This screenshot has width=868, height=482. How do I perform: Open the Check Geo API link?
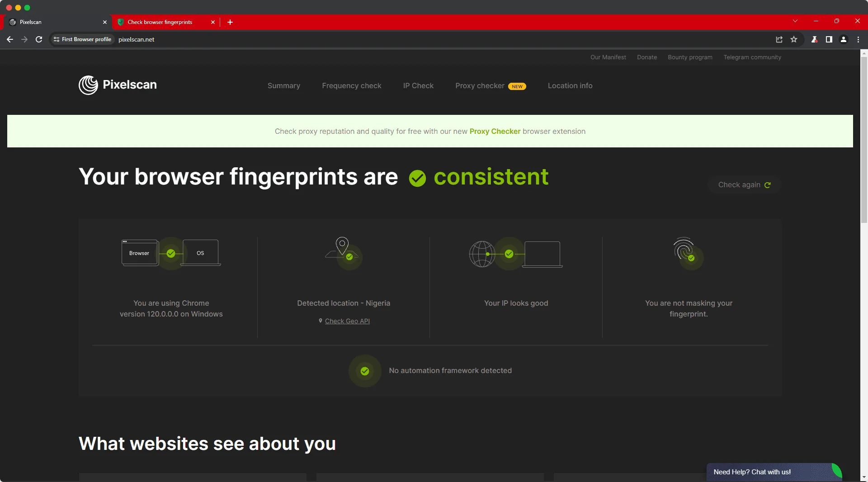347,321
